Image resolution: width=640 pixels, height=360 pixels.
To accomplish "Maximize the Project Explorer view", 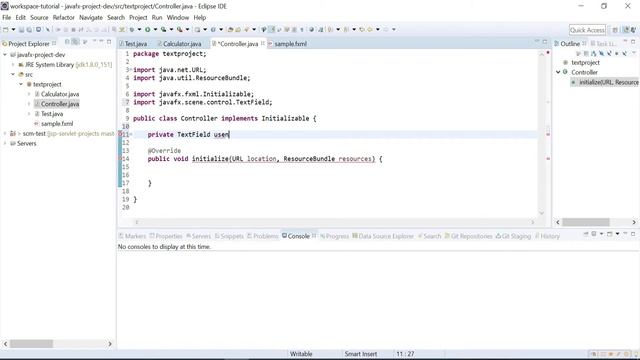I will (109, 42).
